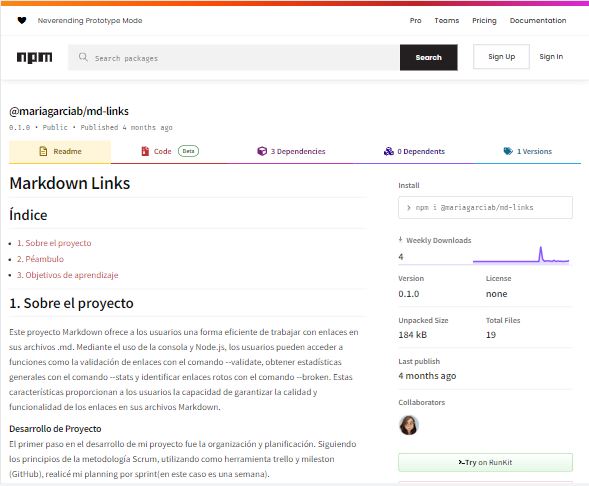Click the 'Collaborators' label

tap(421, 402)
